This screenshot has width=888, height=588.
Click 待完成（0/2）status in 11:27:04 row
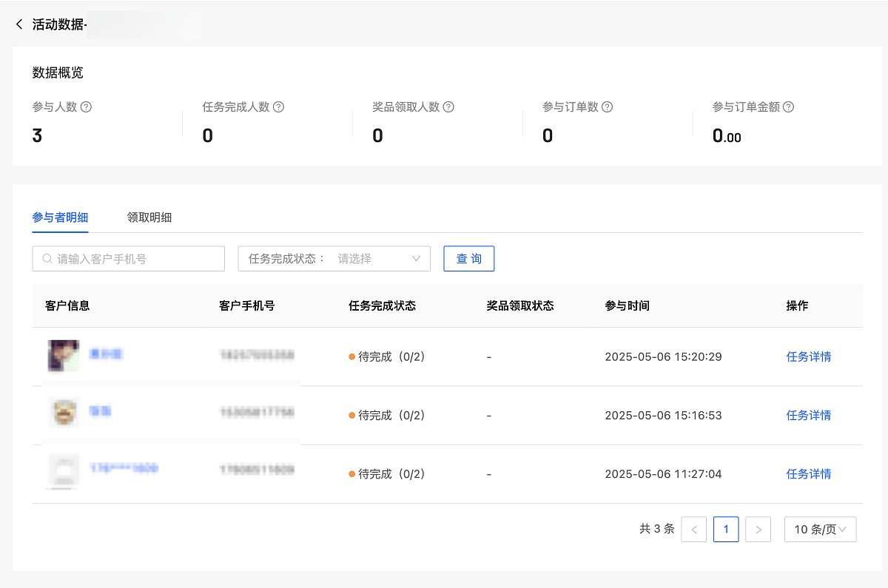pos(387,474)
